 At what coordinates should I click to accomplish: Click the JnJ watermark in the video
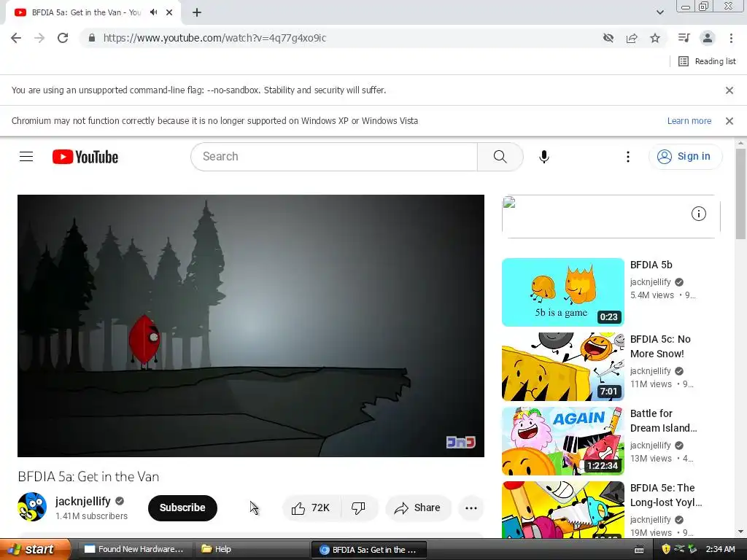(x=461, y=442)
